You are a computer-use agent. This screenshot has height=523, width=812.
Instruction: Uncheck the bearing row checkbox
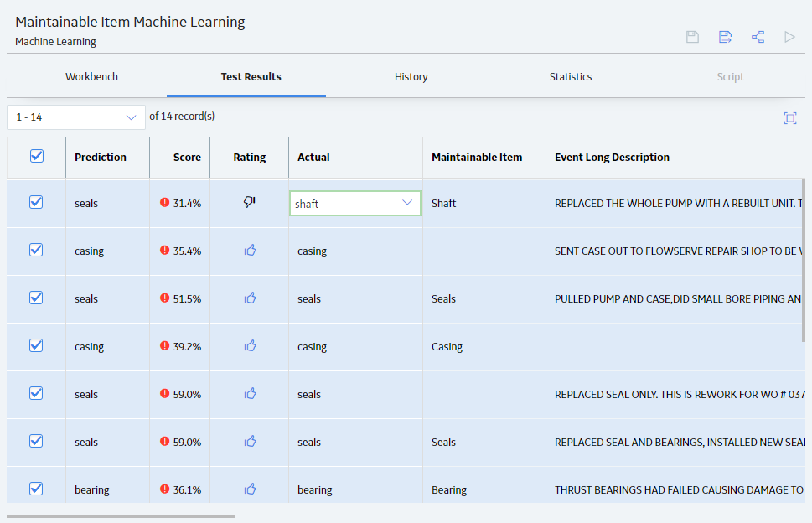tap(36, 489)
